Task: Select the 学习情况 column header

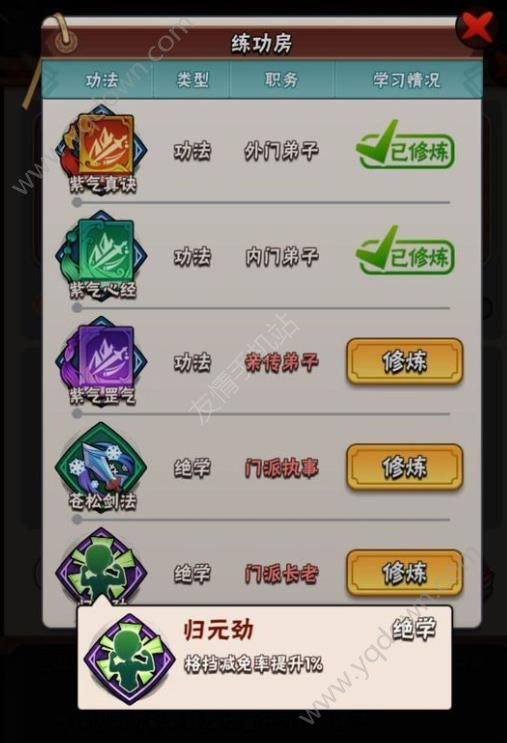Action: point(407,80)
